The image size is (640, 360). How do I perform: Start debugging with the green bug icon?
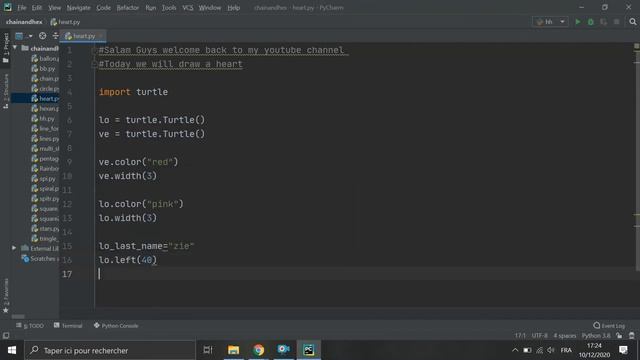pos(591,22)
